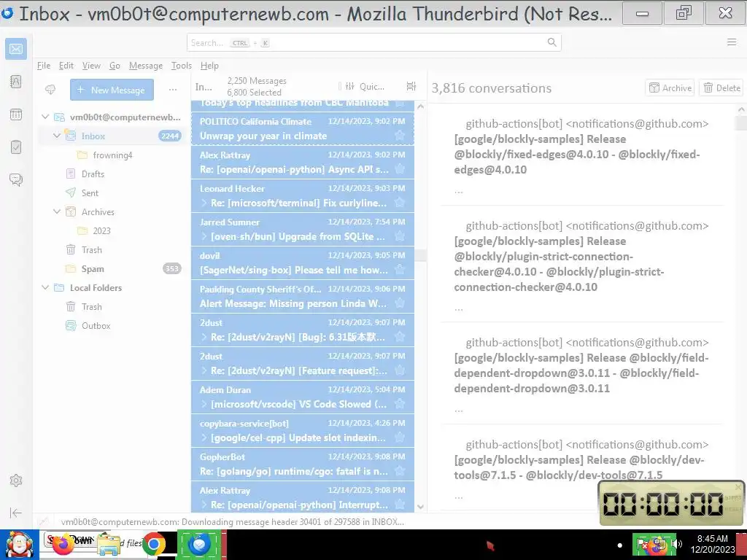Open the Drafts folder
747x560 pixels.
[x=93, y=174]
